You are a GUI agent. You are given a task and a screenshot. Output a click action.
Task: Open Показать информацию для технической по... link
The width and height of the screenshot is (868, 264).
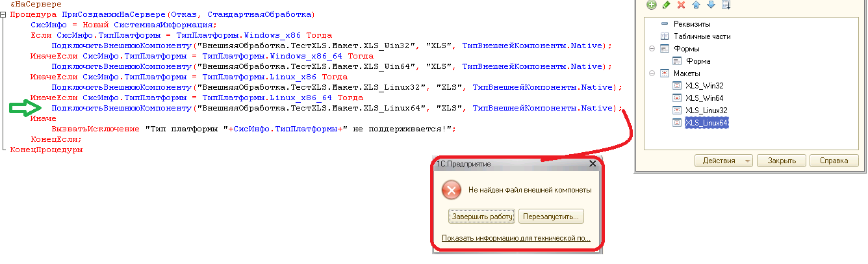click(x=516, y=239)
